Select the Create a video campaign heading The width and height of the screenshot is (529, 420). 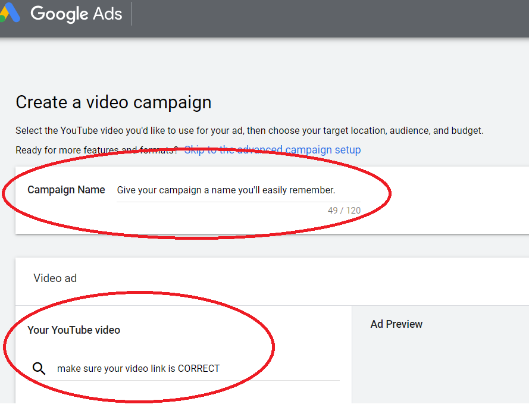click(113, 102)
